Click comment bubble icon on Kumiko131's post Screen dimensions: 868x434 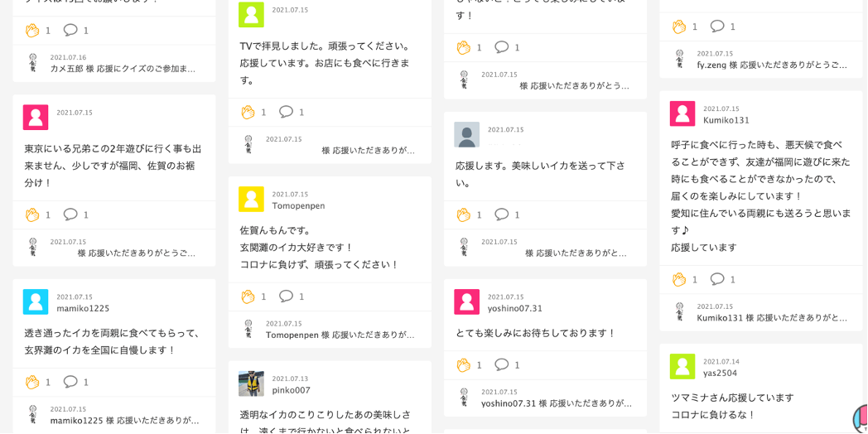click(x=717, y=279)
